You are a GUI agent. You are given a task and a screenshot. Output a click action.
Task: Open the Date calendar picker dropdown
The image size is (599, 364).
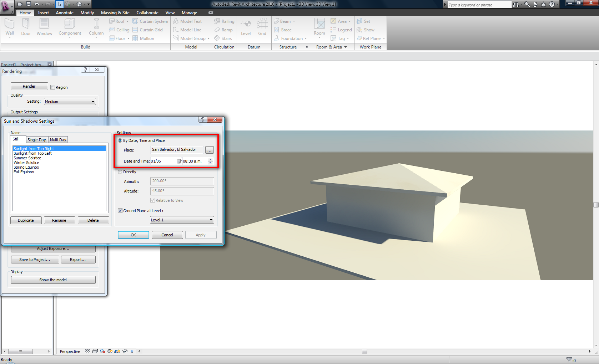pos(178,161)
